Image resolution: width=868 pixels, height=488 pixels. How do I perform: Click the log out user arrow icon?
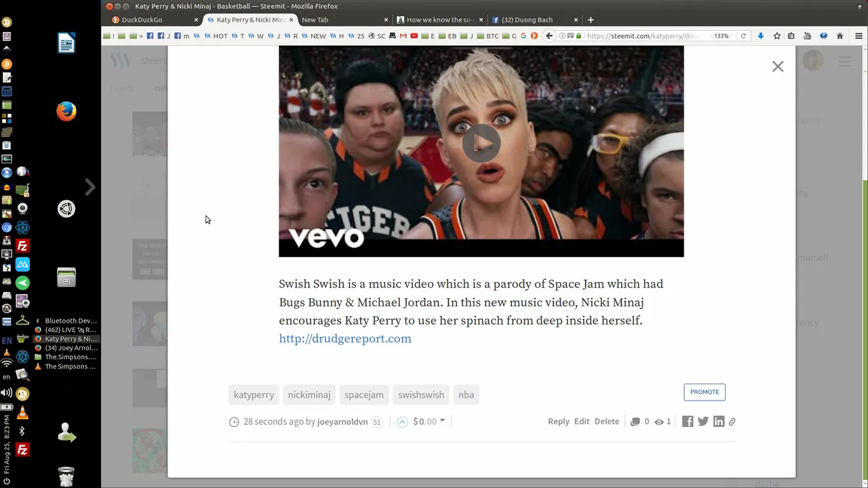66,433
